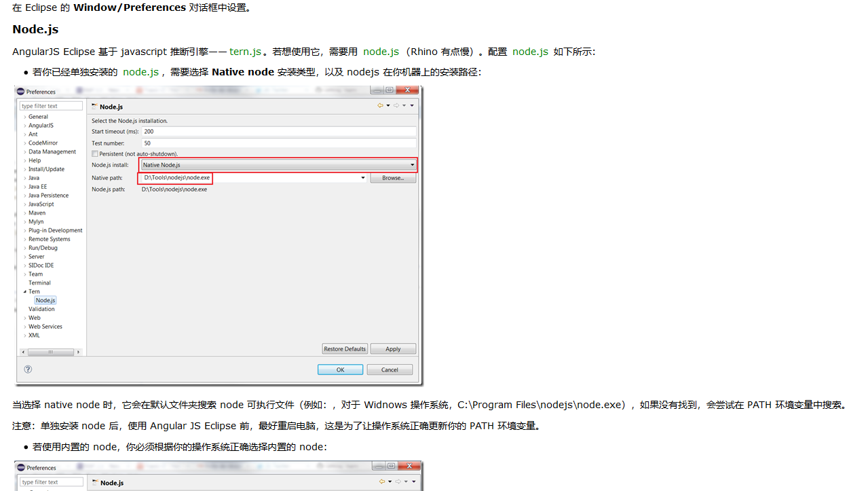Open the view menu triangle in upper Preferences dialog
Image resolution: width=868 pixels, height=491 pixels.
412,106
